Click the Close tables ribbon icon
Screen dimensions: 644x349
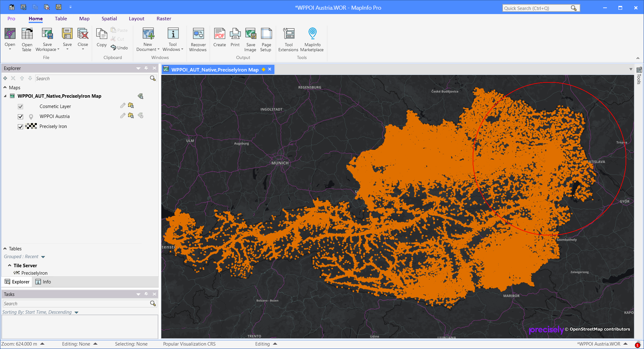(x=83, y=34)
